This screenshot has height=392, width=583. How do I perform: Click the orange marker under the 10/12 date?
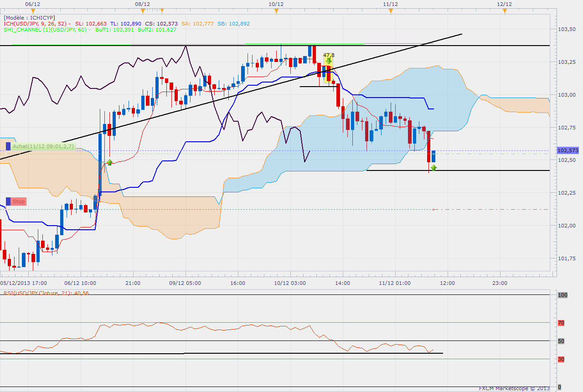pos(276,10)
